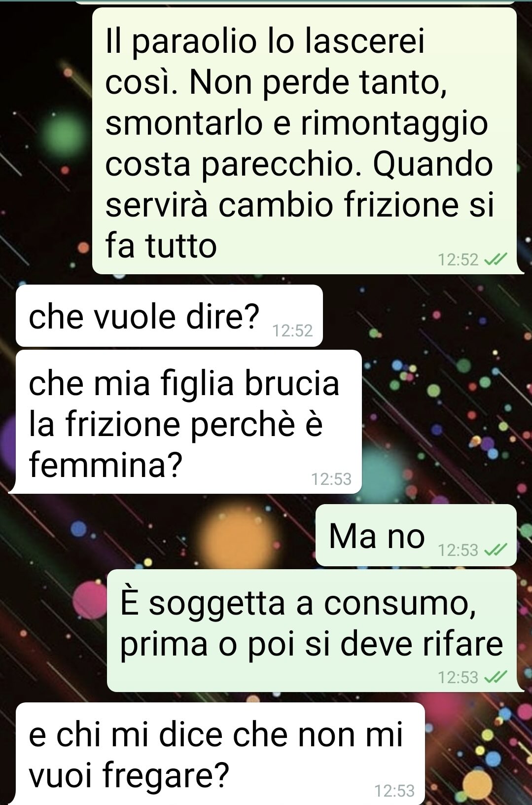The height and width of the screenshot is (805, 532).
Task: Tap the read-receipt double check on paraolio message
Action: 496,259
